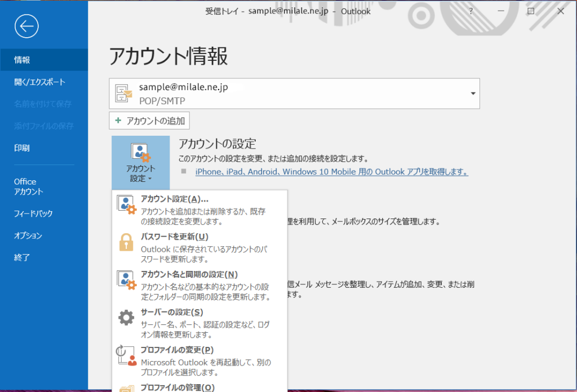
Task: Minimize the Outlook window
Action: click(x=501, y=11)
